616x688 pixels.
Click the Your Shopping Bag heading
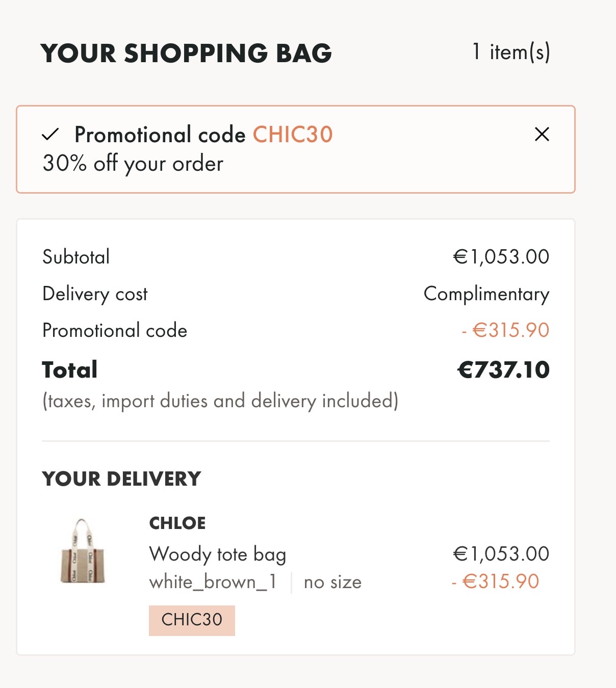coord(186,53)
